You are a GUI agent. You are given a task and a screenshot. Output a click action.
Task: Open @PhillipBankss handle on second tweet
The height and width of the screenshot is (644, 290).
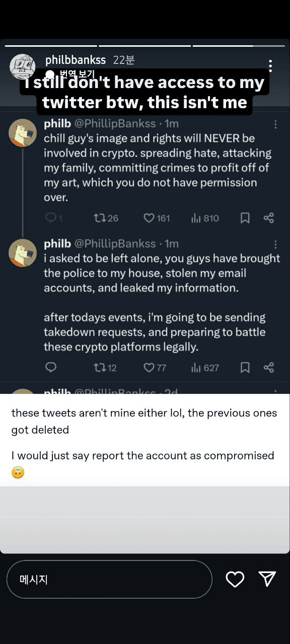point(115,244)
